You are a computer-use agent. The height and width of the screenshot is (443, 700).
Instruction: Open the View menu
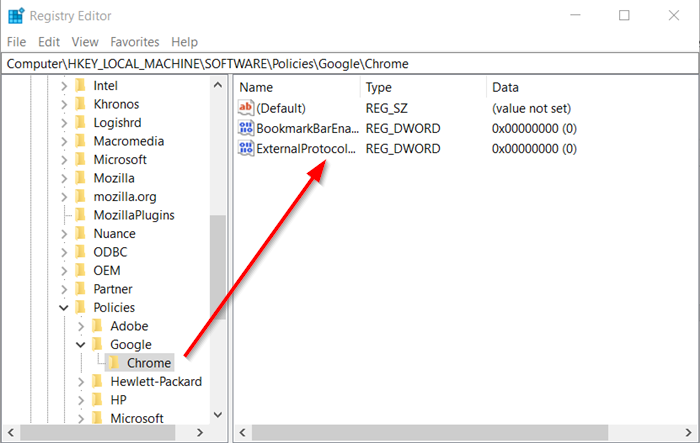85,42
